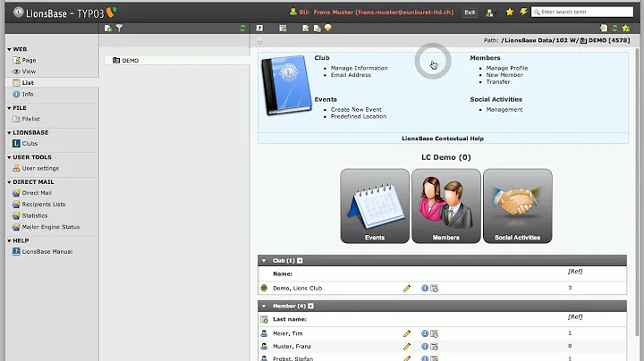Expand Club table with the plus icon

[300, 261]
